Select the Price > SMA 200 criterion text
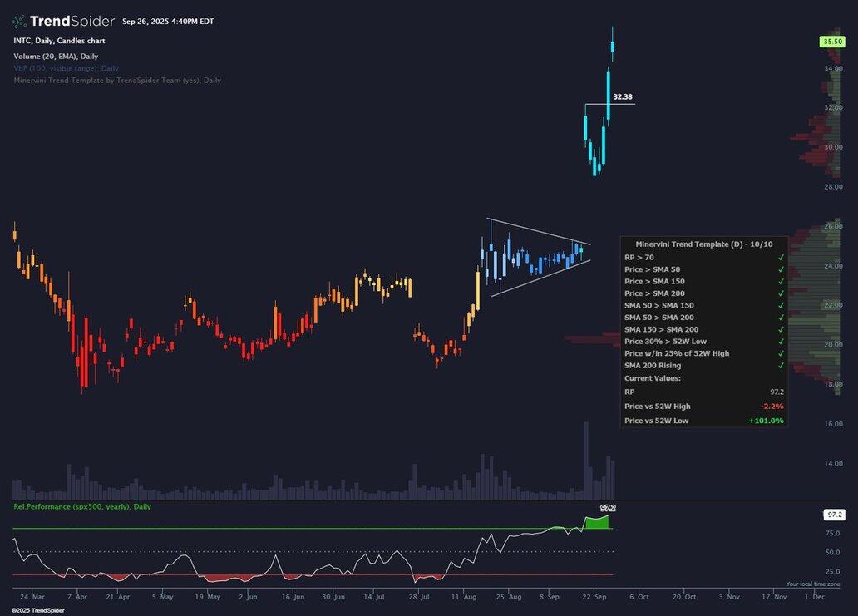 pyautogui.click(x=654, y=293)
